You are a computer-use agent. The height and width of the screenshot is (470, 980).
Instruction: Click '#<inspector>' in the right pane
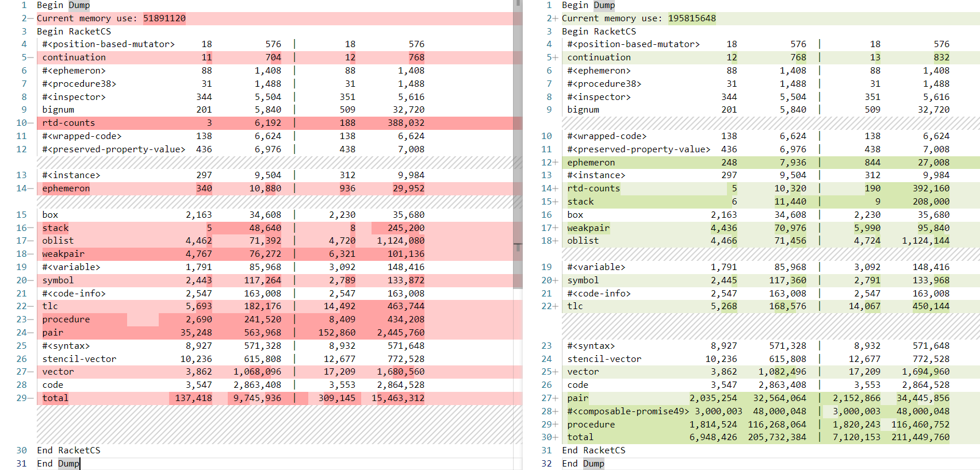pyautogui.click(x=599, y=97)
